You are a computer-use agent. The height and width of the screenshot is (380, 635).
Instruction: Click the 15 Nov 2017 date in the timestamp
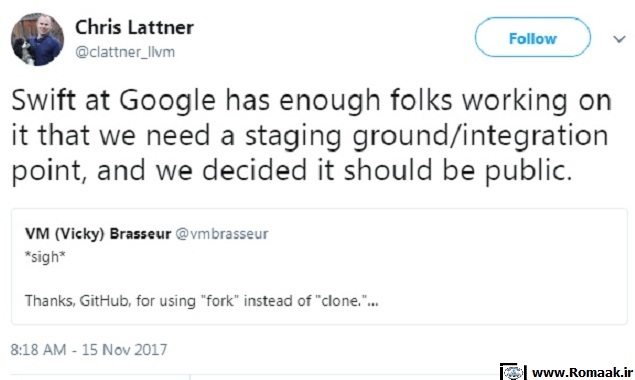coord(124,350)
